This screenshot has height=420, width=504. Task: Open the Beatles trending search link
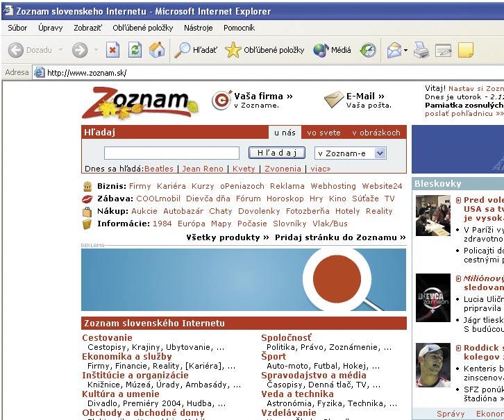159,169
